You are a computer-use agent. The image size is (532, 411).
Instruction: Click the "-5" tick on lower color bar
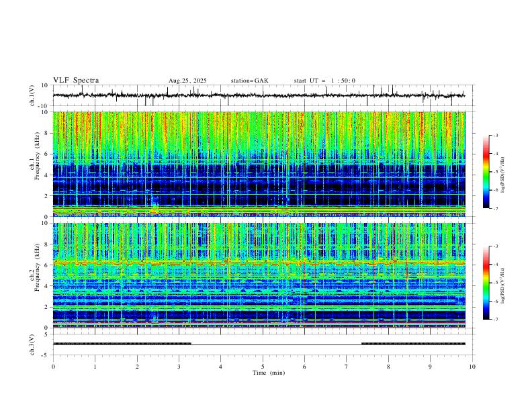click(496, 283)
